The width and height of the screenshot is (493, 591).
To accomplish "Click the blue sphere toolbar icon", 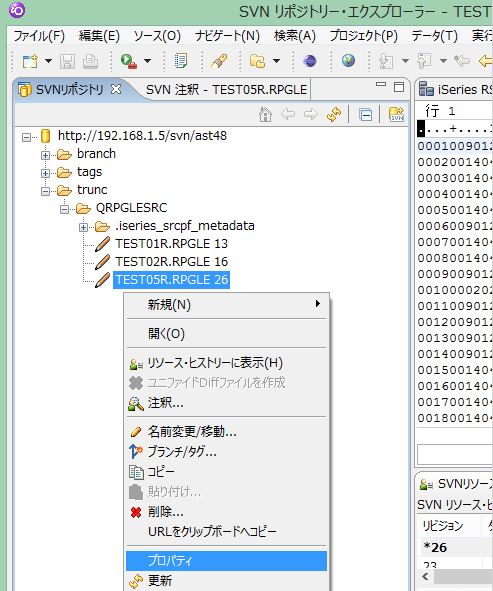I will point(310,61).
